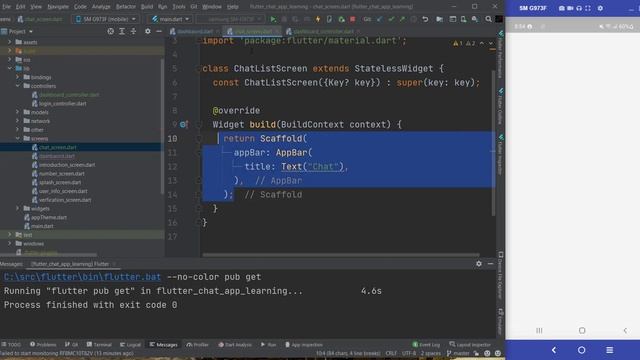Expand the bindings folder

point(18,77)
